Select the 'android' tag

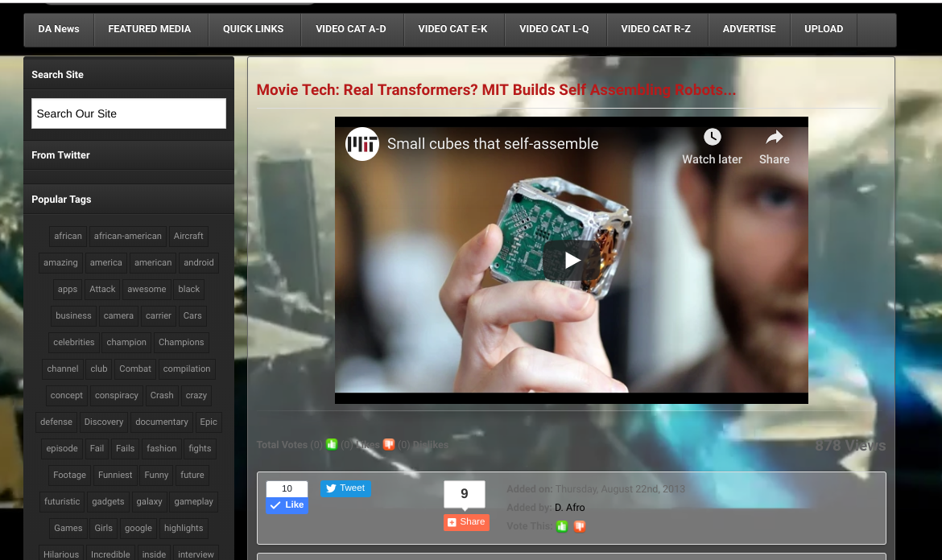[199, 262]
